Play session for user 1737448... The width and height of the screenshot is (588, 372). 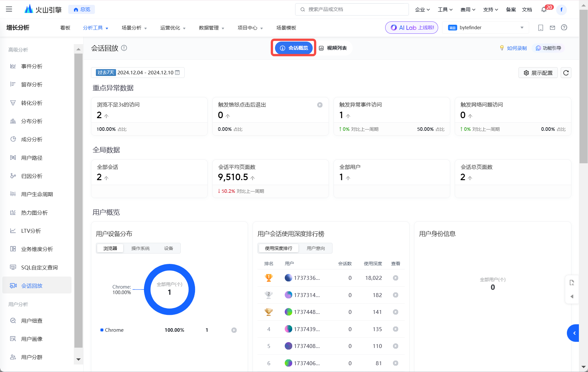(x=396, y=312)
